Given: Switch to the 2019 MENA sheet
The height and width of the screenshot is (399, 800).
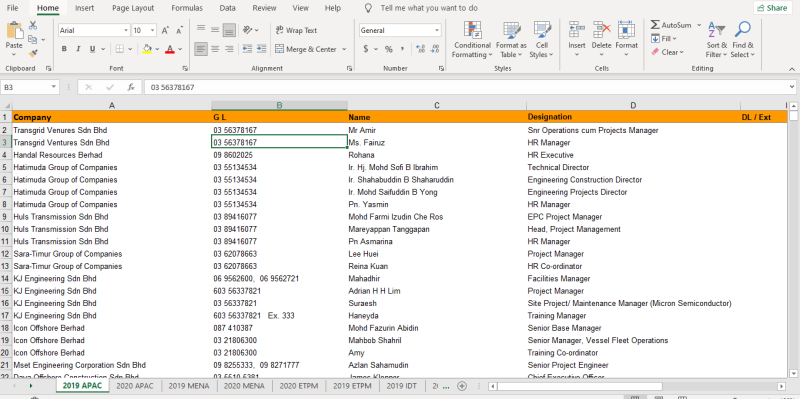Looking at the screenshot, I should [189, 386].
